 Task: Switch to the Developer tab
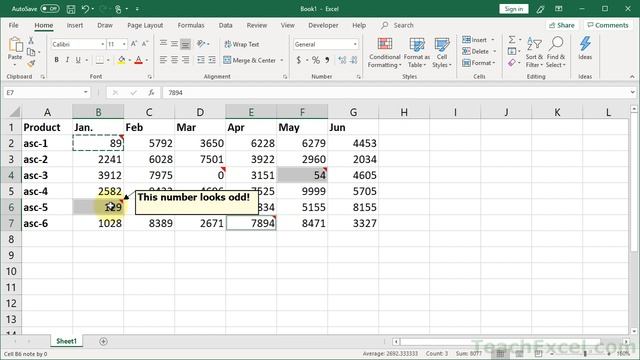(x=323, y=25)
